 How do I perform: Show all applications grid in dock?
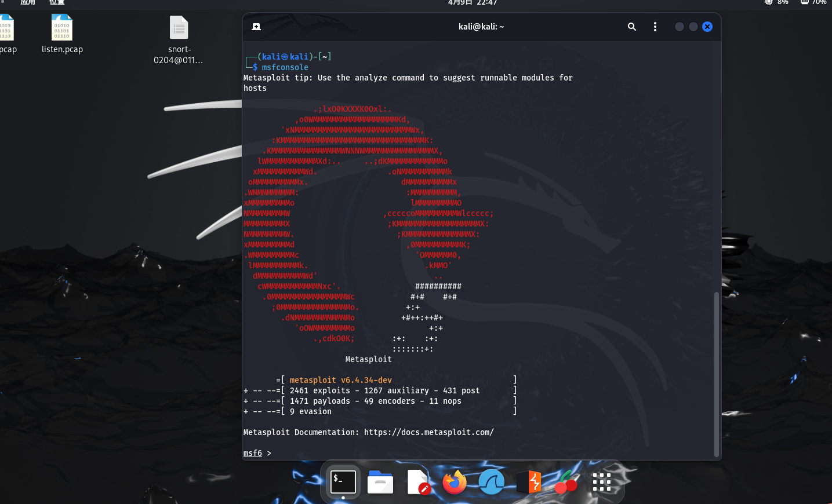602,482
